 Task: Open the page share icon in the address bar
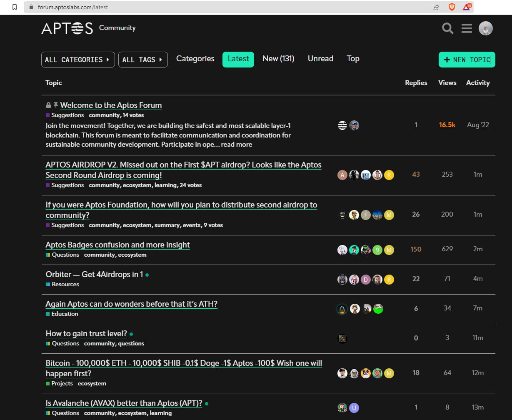pyautogui.click(x=436, y=7)
